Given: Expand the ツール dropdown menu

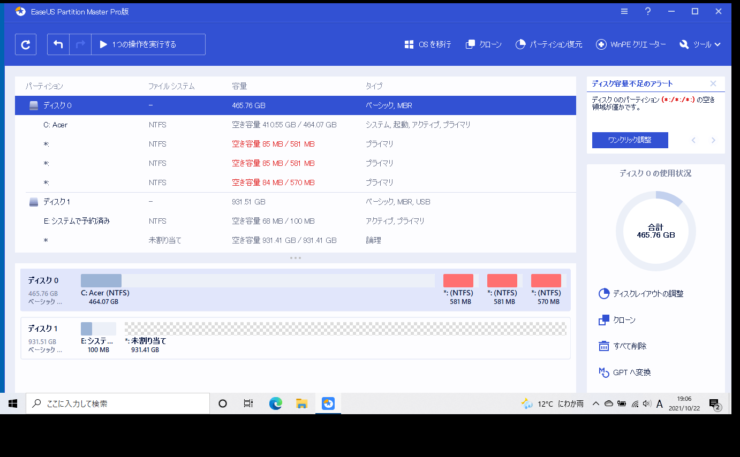Looking at the screenshot, I should click(x=699, y=44).
